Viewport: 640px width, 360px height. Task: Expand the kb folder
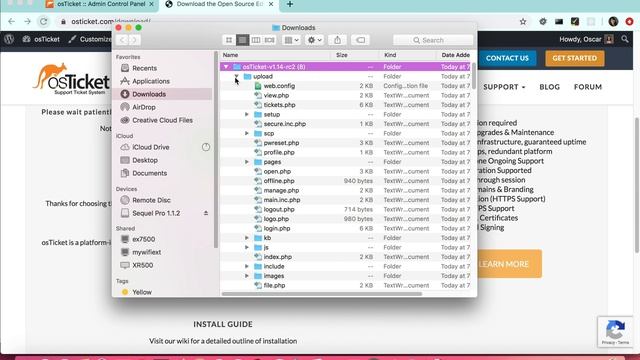(x=247, y=238)
